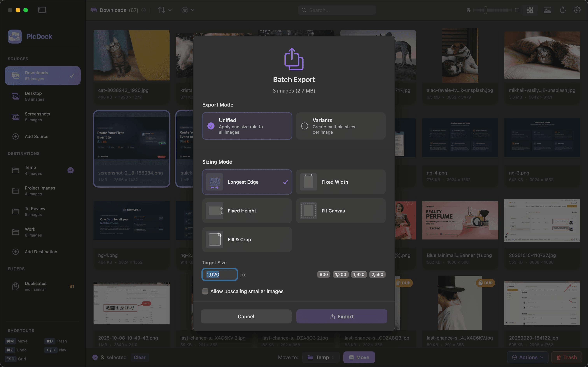588x367 pixels.
Task: Click the 2,560 target size preset
Action: (377, 274)
